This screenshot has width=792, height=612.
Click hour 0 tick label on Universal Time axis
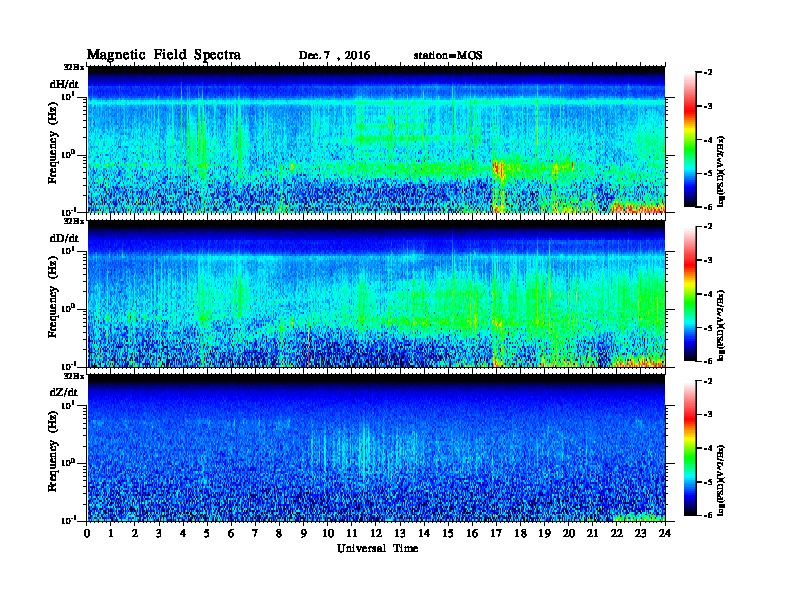(87, 534)
